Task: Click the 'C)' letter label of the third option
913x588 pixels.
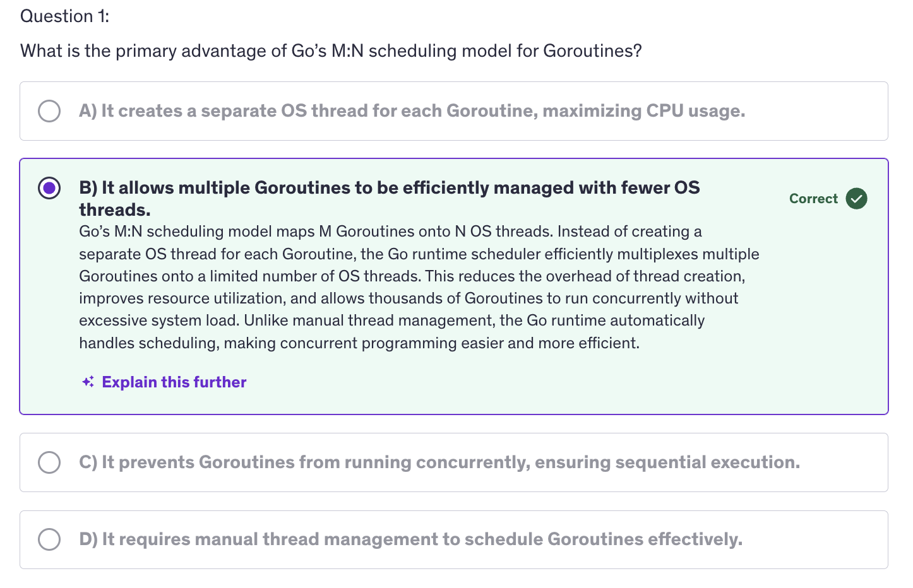Action: (x=88, y=462)
